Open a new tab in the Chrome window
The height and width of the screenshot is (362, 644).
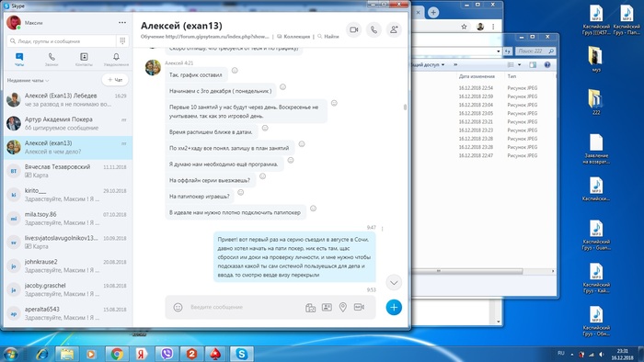[x=433, y=12]
